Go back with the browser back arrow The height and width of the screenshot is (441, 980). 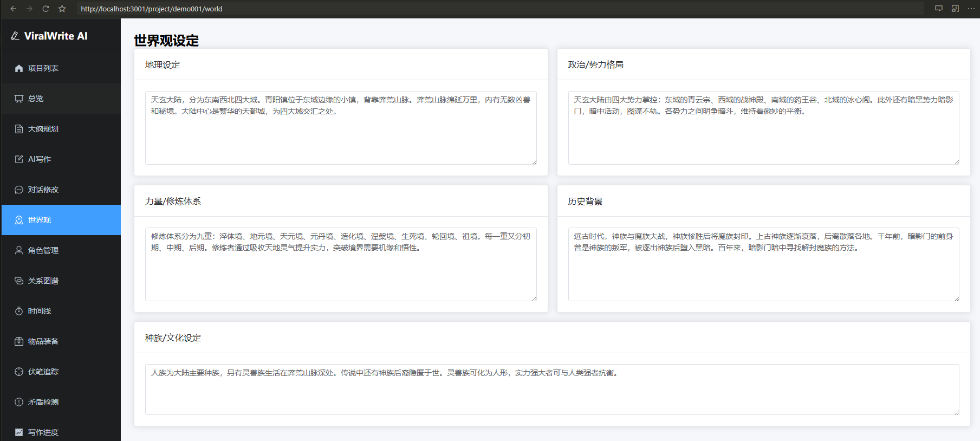[14, 9]
